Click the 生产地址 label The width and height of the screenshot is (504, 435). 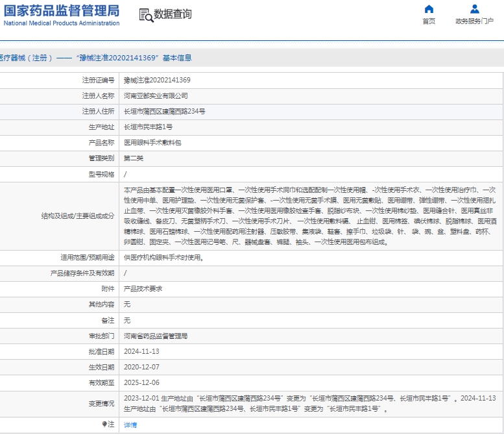102,127
